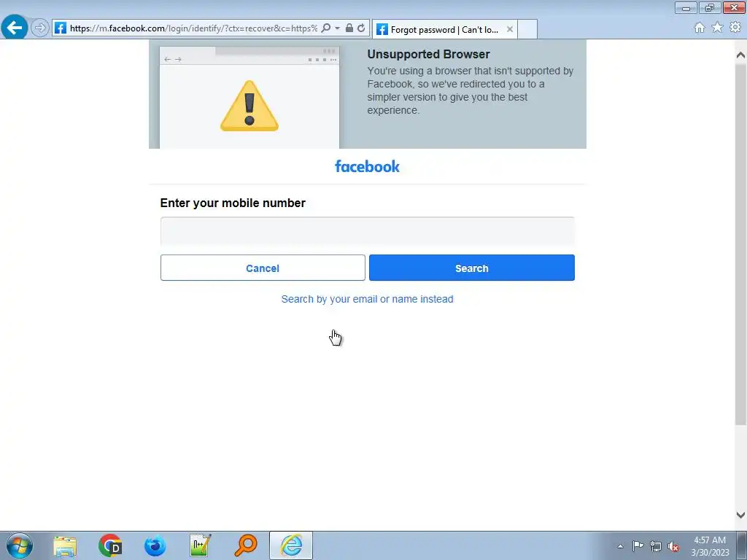Click the Search button
747x560 pixels.
coord(472,268)
